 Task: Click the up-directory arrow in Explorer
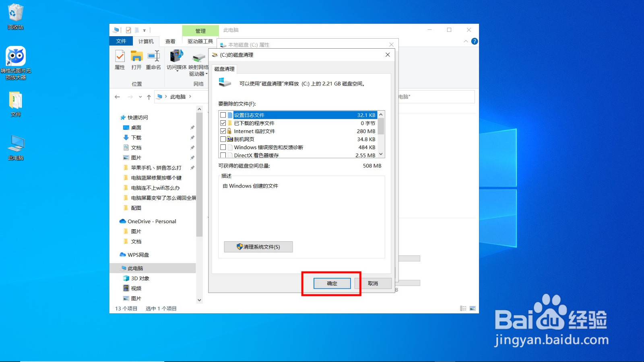pyautogui.click(x=149, y=97)
